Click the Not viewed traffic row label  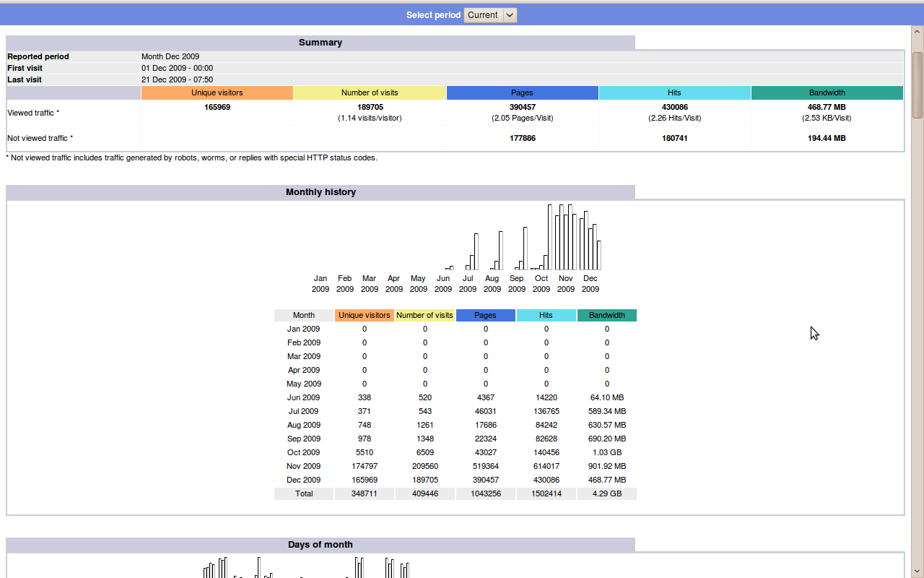[40, 138]
